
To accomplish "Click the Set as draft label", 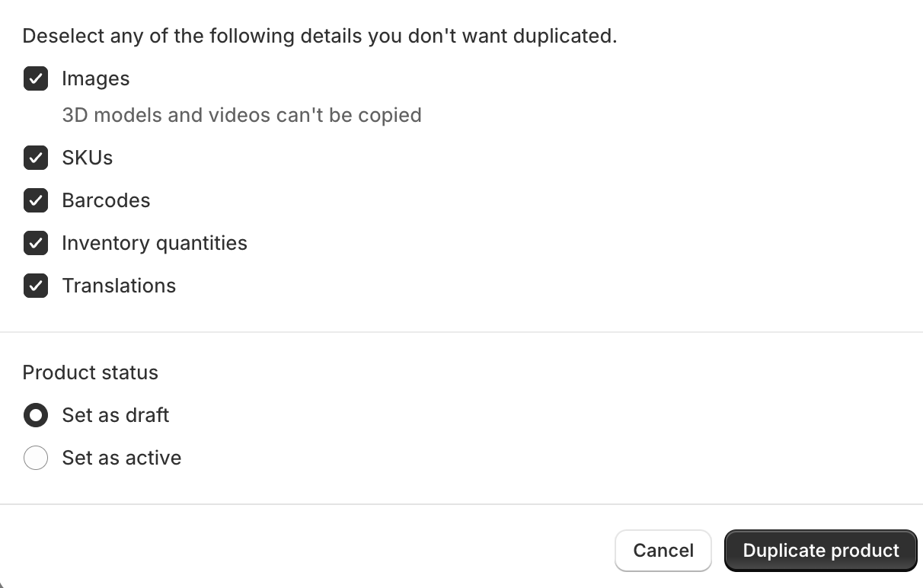I will pyautogui.click(x=116, y=415).
